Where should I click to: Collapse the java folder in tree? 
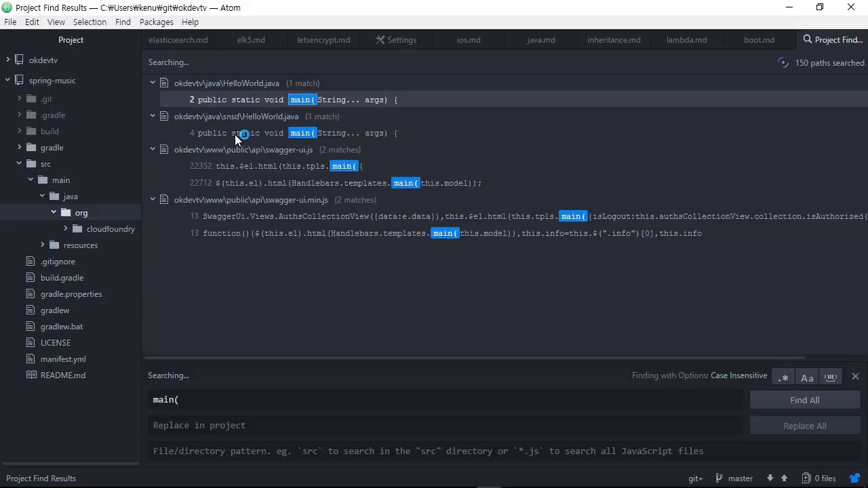pyautogui.click(x=42, y=197)
